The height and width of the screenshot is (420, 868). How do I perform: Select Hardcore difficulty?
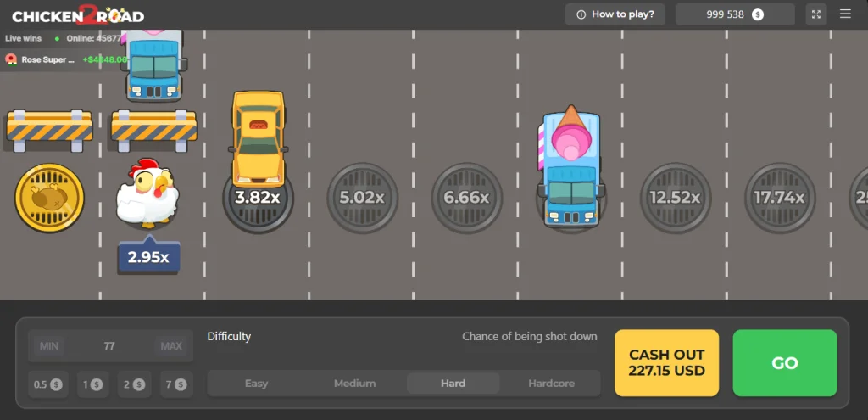click(551, 384)
